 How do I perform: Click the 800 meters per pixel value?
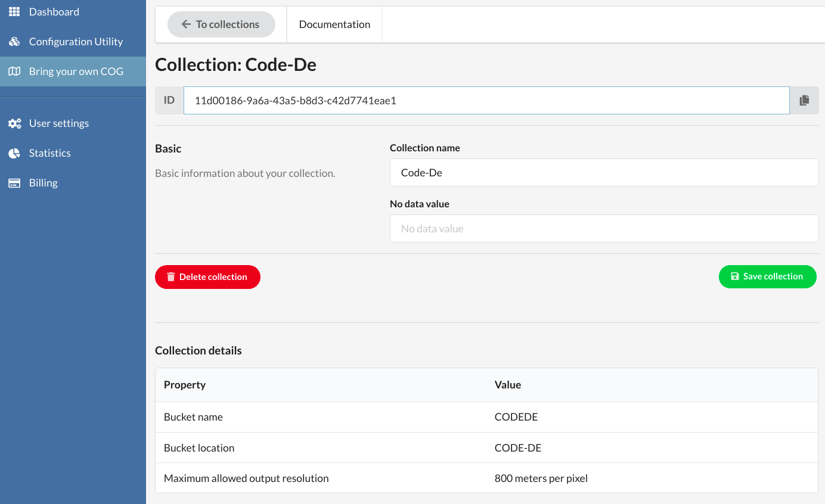coord(541,478)
